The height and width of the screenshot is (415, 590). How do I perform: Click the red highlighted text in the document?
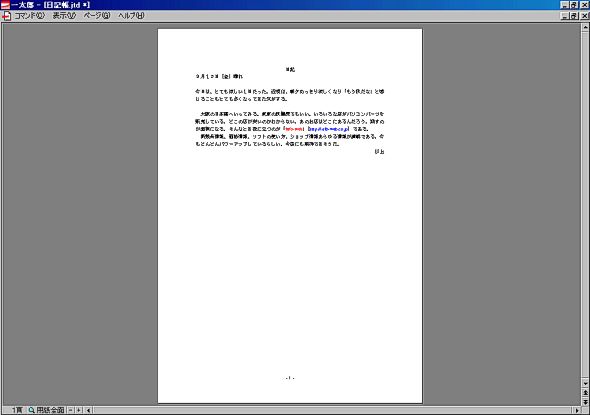(x=294, y=129)
